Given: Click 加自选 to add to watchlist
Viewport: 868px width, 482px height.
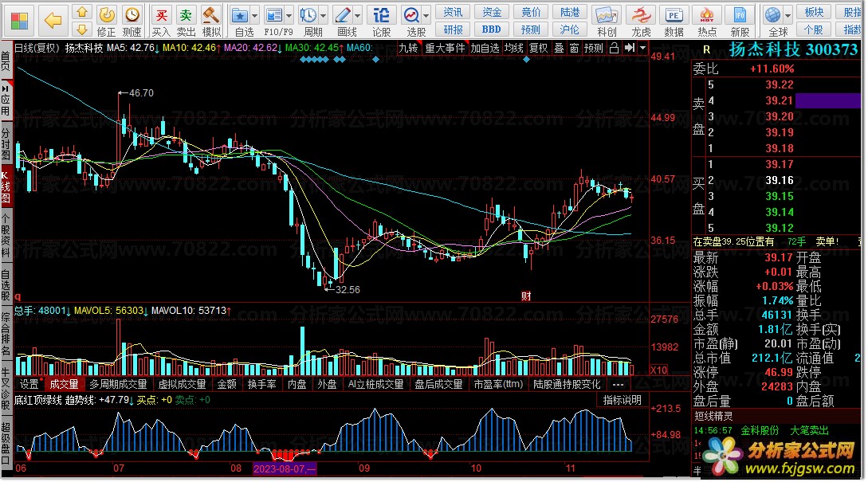Looking at the screenshot, I should (485, 48).
